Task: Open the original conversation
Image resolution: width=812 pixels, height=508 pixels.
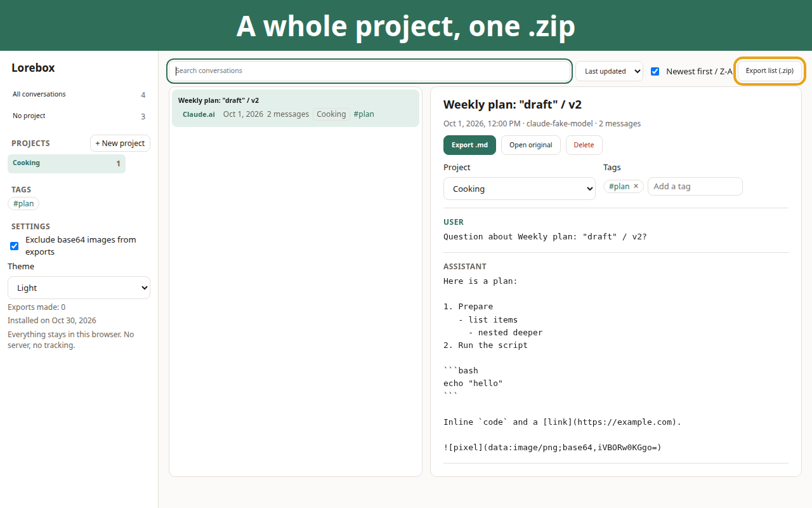Action: click(x=531, y=145)
